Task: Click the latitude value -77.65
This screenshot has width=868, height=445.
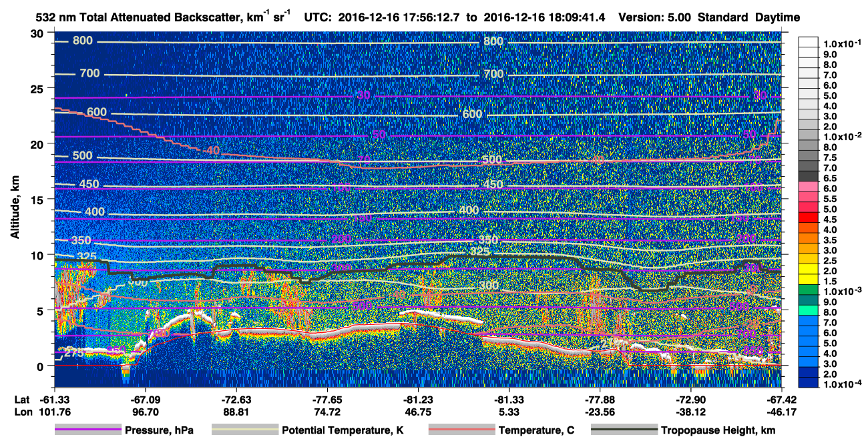Action: tap(327, 400)
